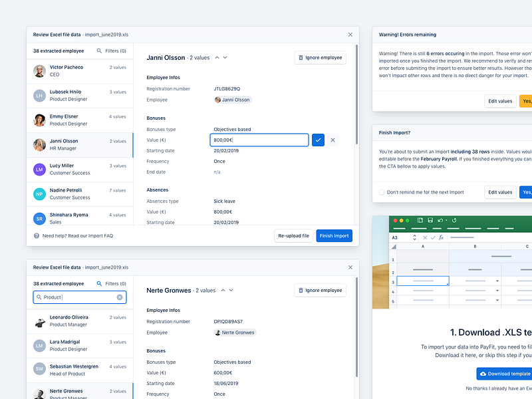
Task: Open Filters (0) in bottom review panel
Action: click(116, 284)
